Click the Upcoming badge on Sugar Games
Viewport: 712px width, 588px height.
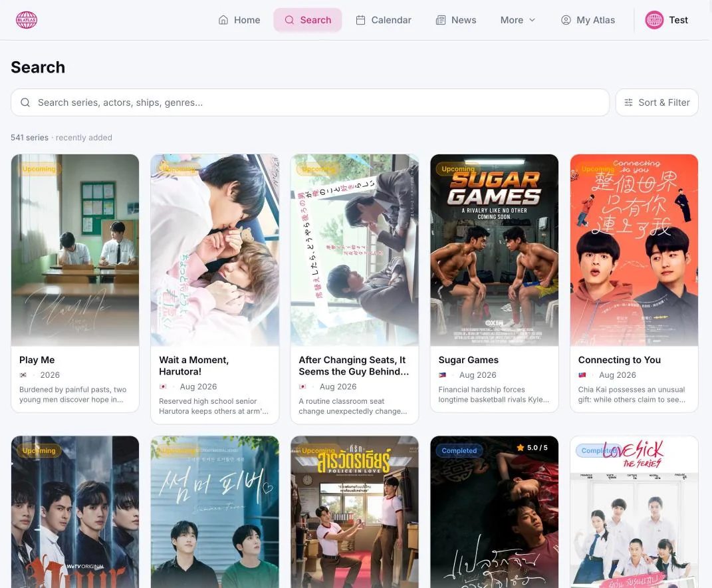click(457, 169)
